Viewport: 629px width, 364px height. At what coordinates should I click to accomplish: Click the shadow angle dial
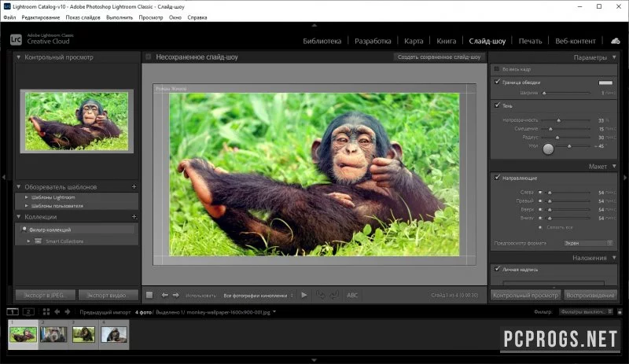(x=548, y=149)
